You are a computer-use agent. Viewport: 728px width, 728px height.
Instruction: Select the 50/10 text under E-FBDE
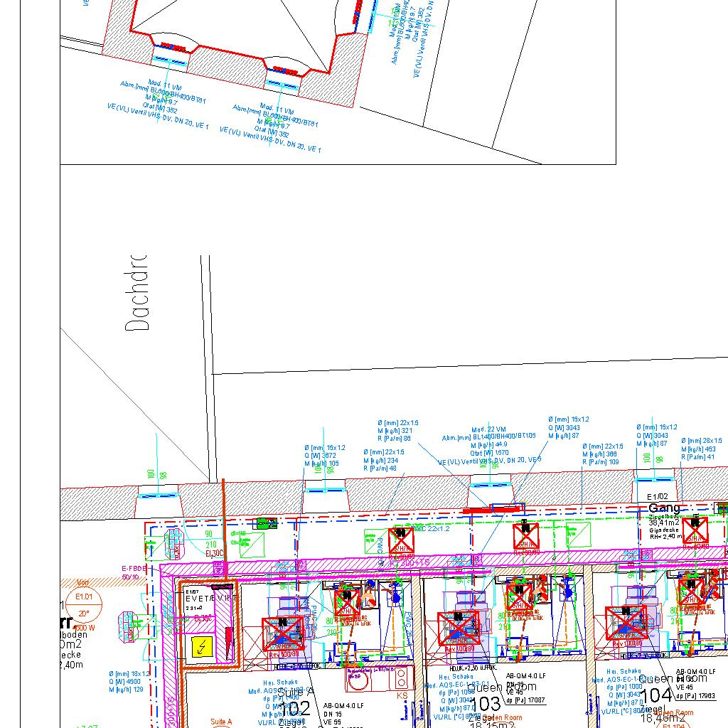(x=131, y=577)
